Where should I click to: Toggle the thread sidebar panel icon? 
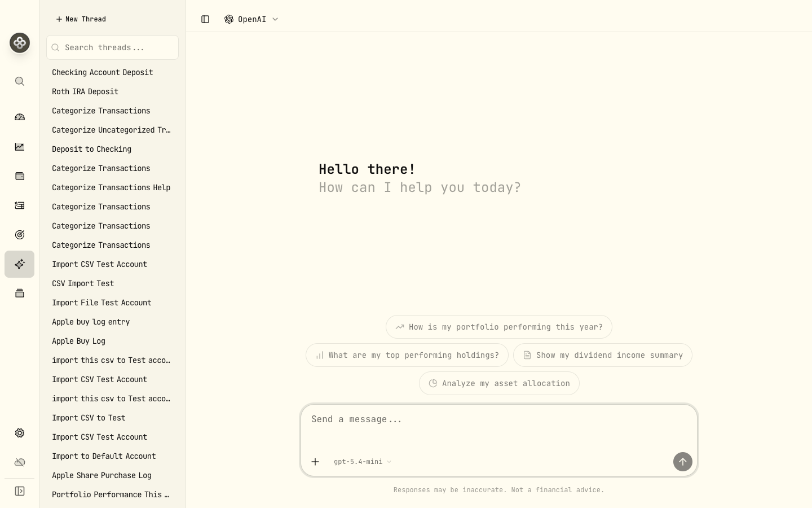pyautogui.click(x=205, y=19)
